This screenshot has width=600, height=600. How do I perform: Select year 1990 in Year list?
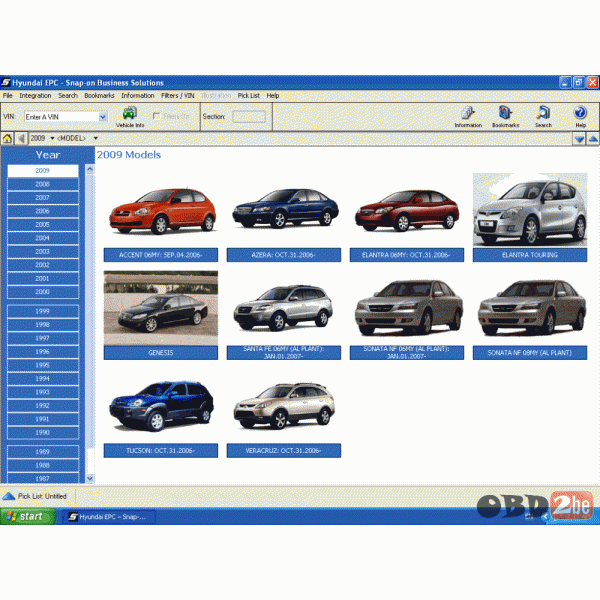(42, 432)
